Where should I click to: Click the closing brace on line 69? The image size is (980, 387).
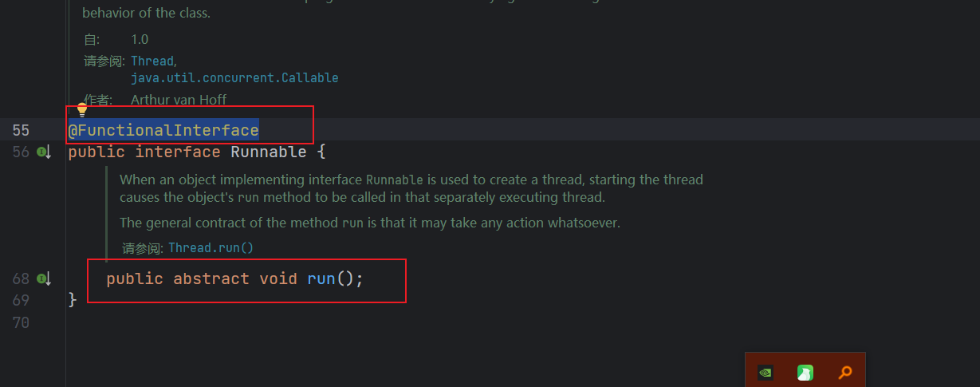pyautogui.click(x=73, y=299)
